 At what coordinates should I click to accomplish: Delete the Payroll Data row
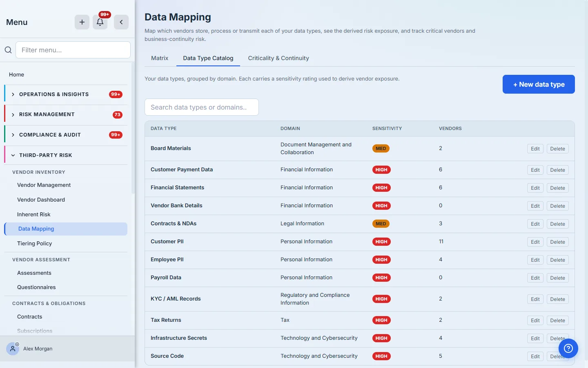tap(557, 278)
